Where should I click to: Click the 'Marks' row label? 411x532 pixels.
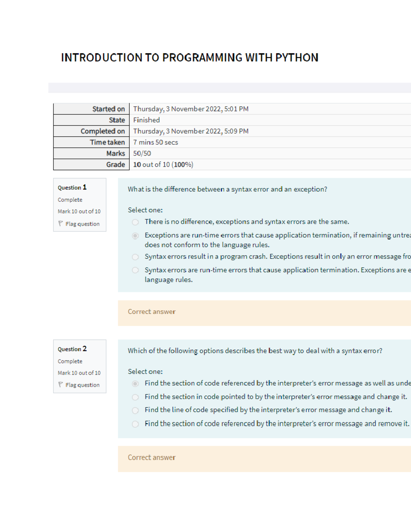coord(115,153)
